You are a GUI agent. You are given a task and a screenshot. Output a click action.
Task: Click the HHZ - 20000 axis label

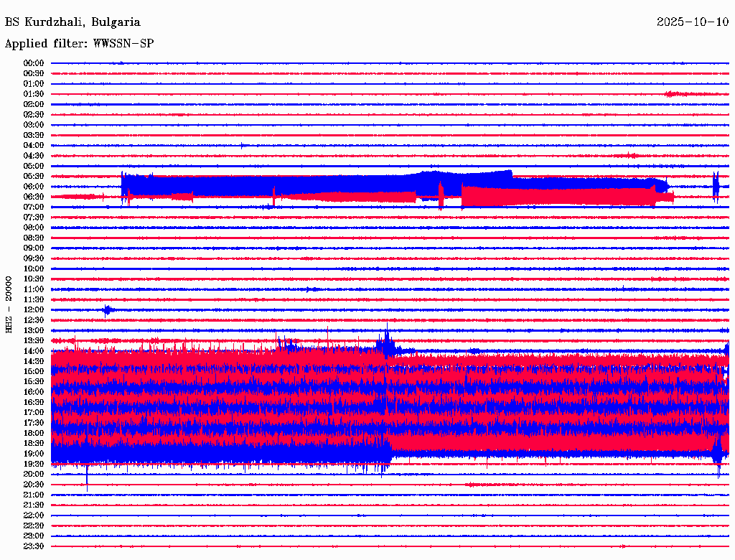9,304
